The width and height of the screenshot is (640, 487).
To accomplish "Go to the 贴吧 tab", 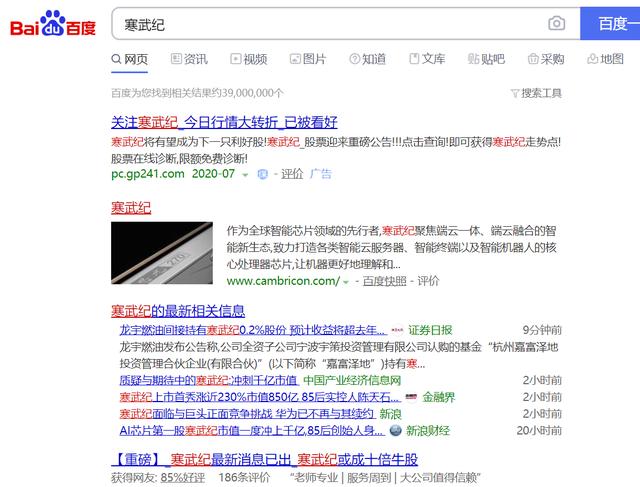I will [486, 59].
